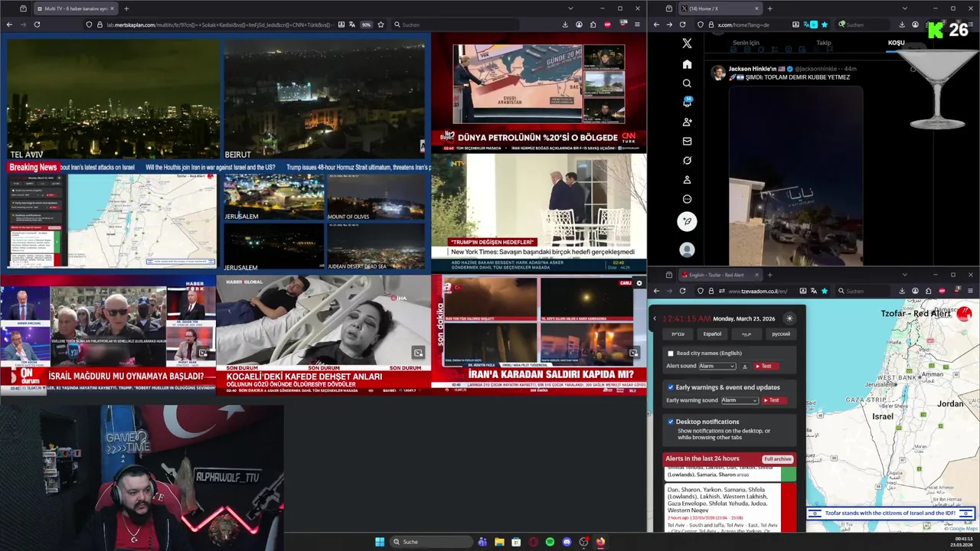Open the follow people icon in X sidebar
The image size is (980, 551).
click(687, 122)
